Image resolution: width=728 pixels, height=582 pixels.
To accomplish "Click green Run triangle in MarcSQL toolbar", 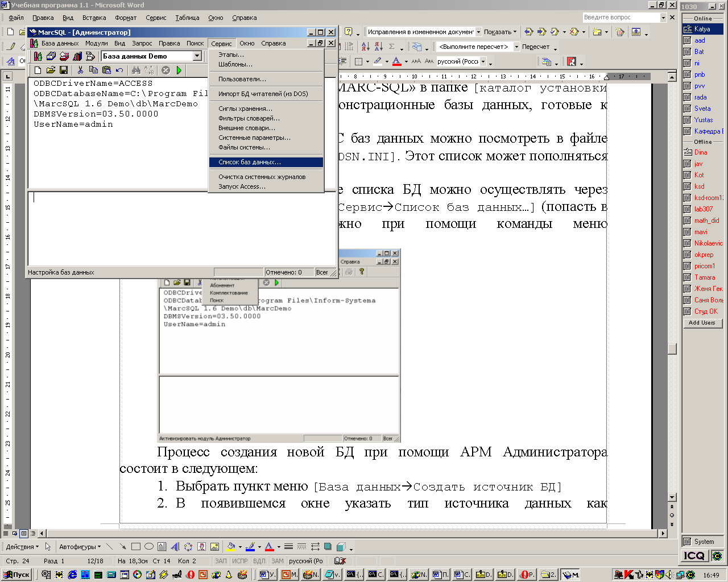I will point(179,70).
